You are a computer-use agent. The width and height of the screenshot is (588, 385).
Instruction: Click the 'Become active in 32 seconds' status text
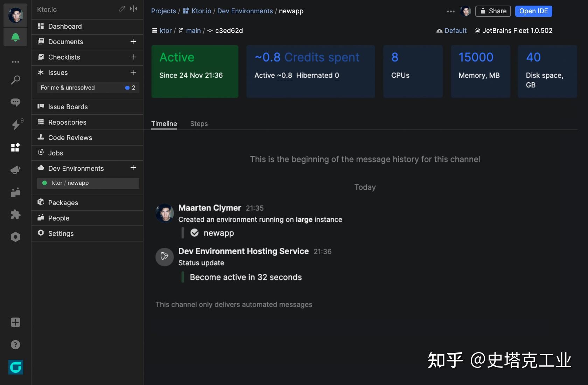[x=246, y=277]
